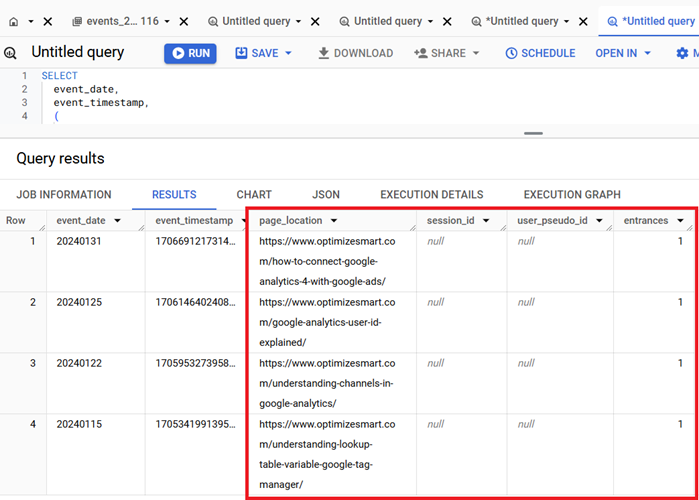
Task: Open the events_2... 116 tab dropdown arrow
Action: tap(167, 21)
